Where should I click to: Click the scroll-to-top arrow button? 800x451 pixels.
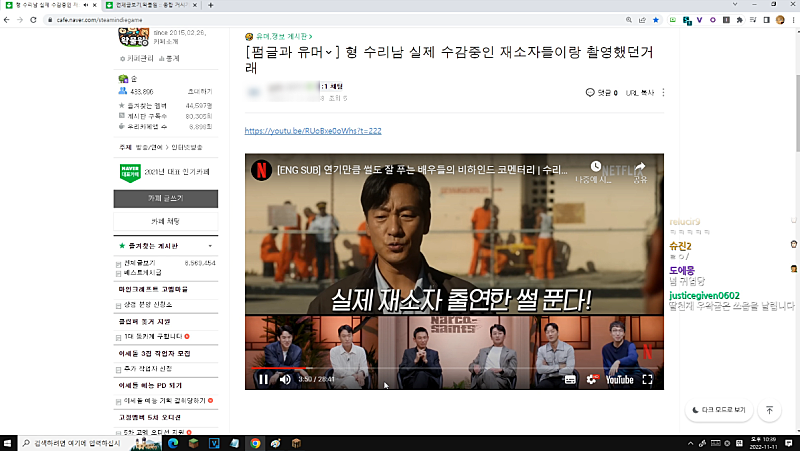click(769, 410)
